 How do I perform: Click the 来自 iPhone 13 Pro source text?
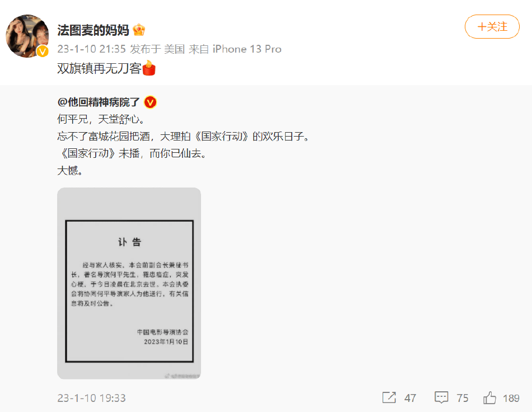click(235, 49)
